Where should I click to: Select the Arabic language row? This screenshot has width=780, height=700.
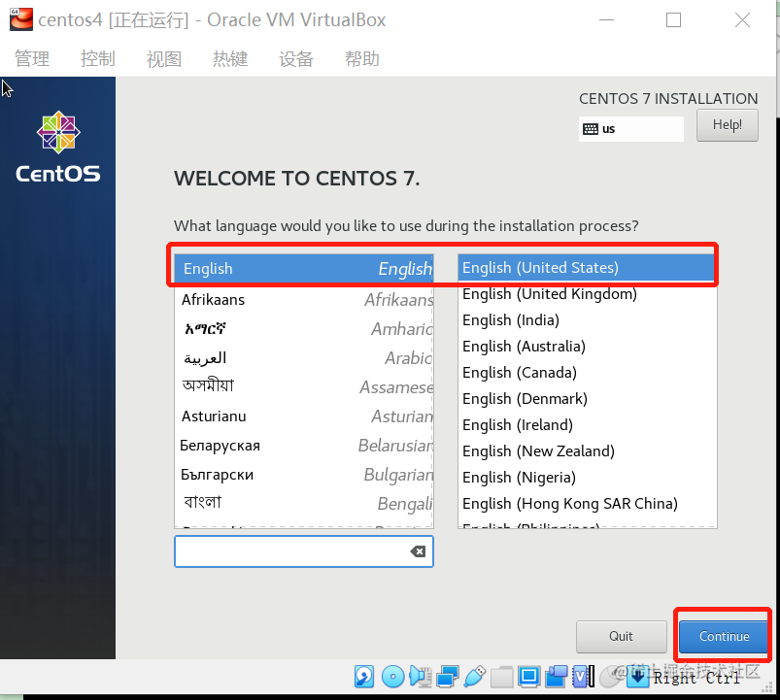[x=304, y=358]
